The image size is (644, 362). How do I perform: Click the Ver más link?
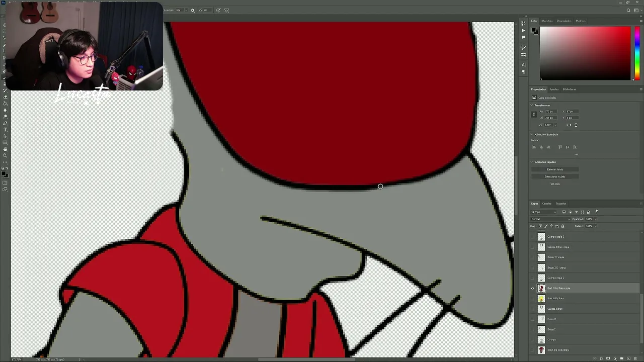click(555, 184)
